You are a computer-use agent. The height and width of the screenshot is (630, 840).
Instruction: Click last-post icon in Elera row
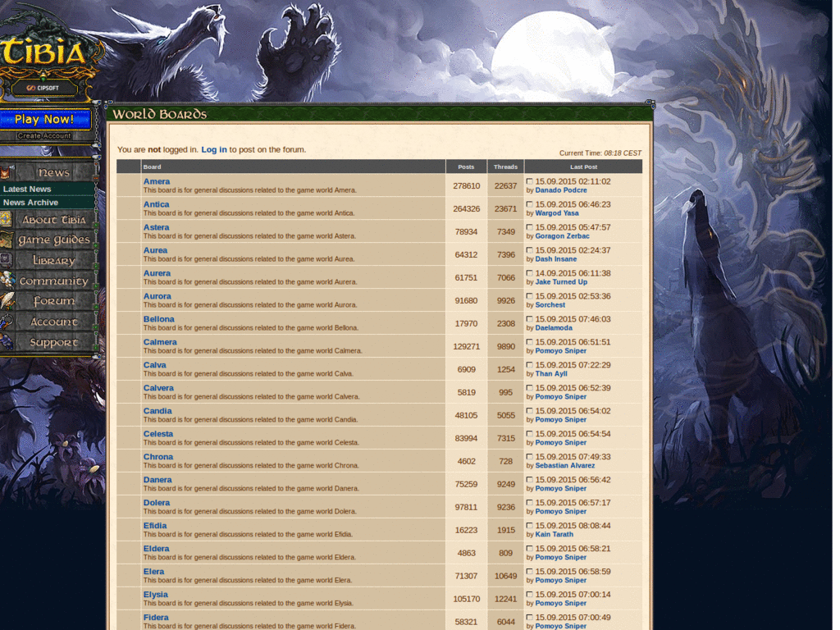click(x=530, y=572)
